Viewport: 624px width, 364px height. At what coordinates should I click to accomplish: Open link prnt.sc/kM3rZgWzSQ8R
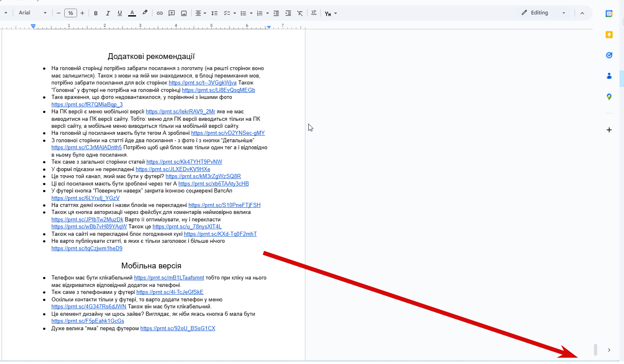tap(203, 176)
